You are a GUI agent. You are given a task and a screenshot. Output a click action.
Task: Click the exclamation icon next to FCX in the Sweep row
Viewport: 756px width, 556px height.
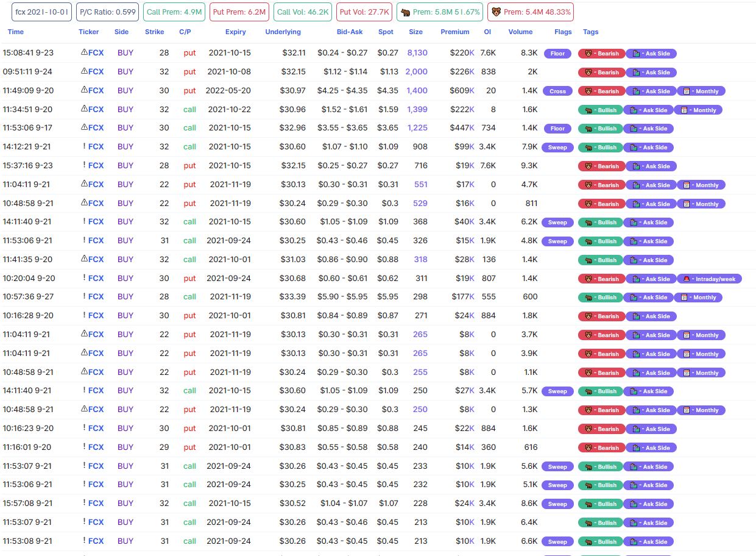tap(83, 146)
